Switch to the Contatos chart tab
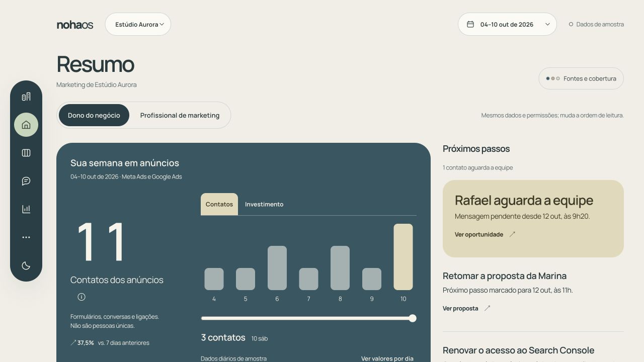This screenshot has height=362, width=644. coord(219,204)
